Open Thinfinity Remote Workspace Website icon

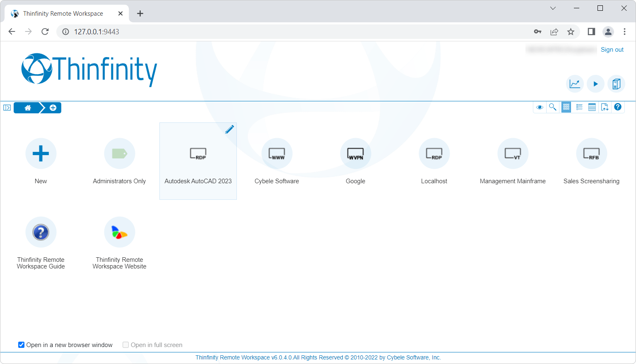click(x=120, y=232)
